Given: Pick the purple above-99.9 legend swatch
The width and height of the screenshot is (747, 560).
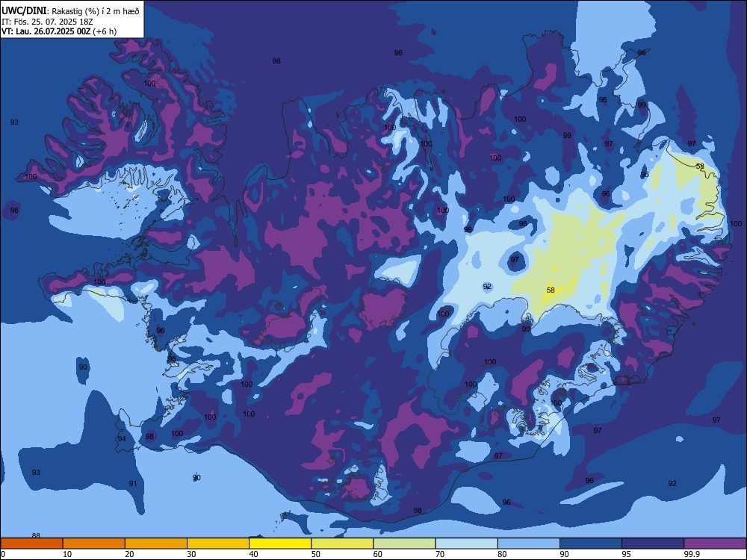Looking at the screenshot, I should 715,544.
